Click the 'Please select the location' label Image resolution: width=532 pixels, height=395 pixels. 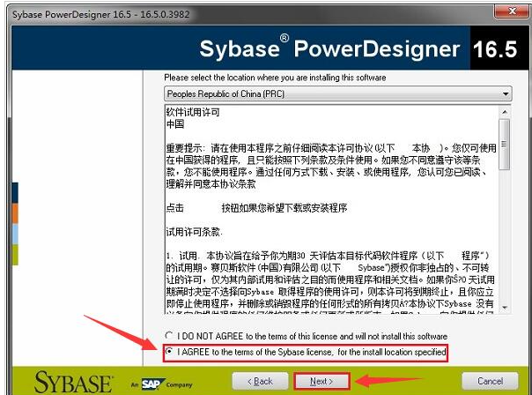coord(275,78)
